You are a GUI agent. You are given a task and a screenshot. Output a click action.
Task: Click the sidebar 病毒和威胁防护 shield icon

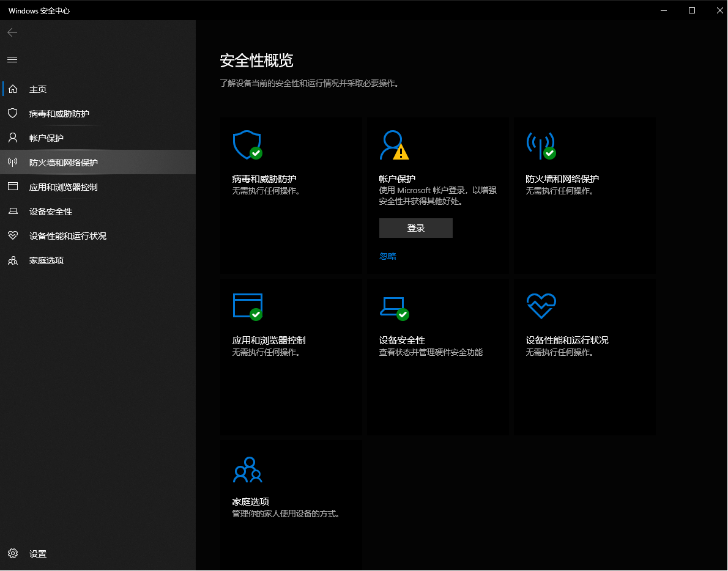click(12, 113)
